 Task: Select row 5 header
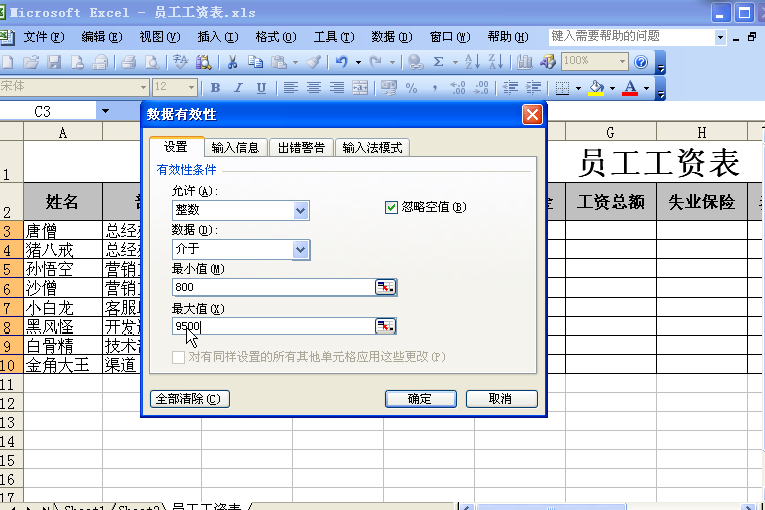pyautogui.click(x=11, y=269)
